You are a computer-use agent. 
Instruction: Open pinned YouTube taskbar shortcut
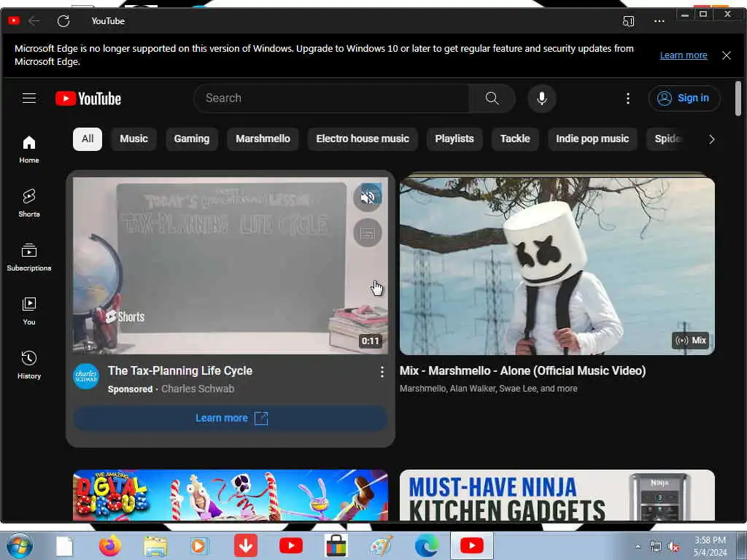[290, 545]
